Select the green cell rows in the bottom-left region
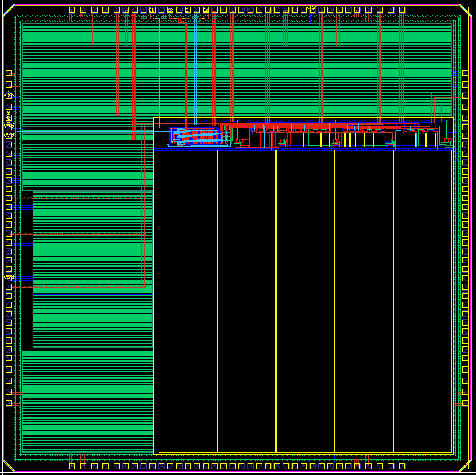Viewport: 476px width, 475px height. [x=86, y=401]
